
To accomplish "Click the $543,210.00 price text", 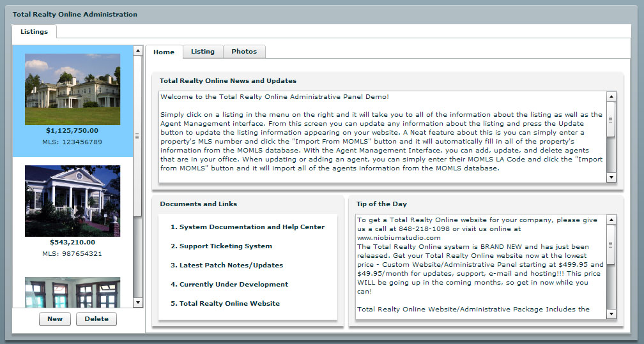I will [72, 242].
